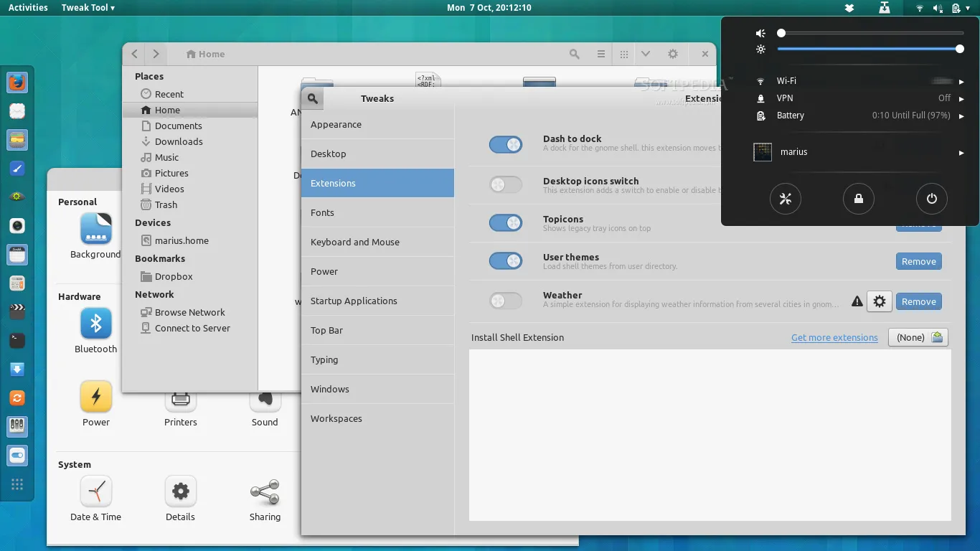The width and height of the screenshot is (980, 551).
Task: Turn off the Topicons extension
Action: tap(506, 223)
